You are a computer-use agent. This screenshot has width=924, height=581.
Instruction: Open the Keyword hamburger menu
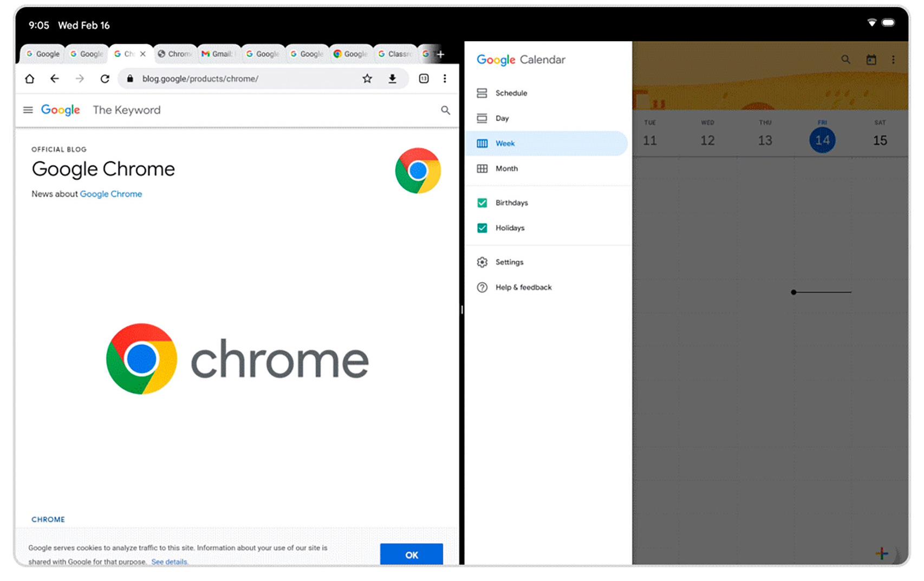[28, 110]
